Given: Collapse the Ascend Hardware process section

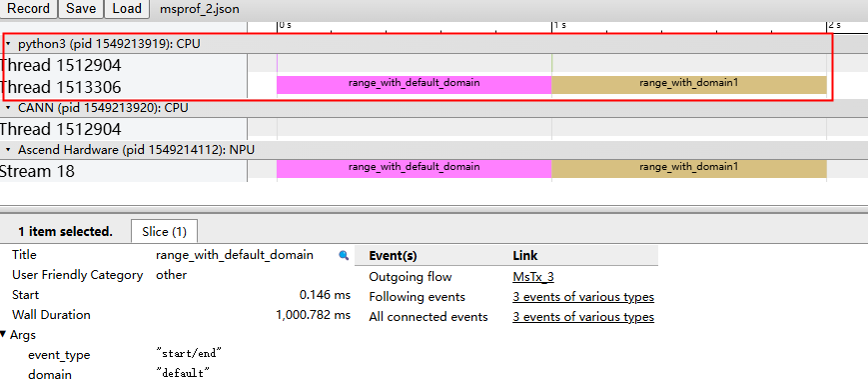Looking at the screenshot, I should (8, 150).
